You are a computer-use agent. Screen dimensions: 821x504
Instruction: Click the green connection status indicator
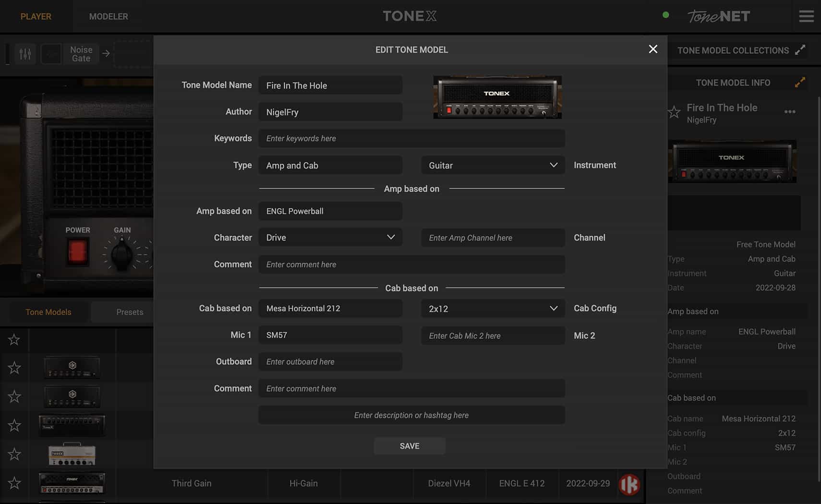[665, 15]
